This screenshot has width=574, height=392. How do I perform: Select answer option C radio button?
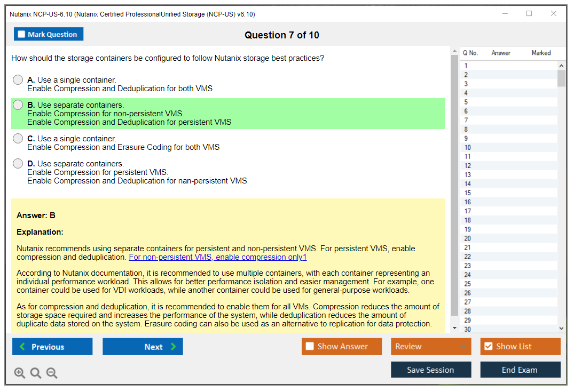tap(18, 138)
